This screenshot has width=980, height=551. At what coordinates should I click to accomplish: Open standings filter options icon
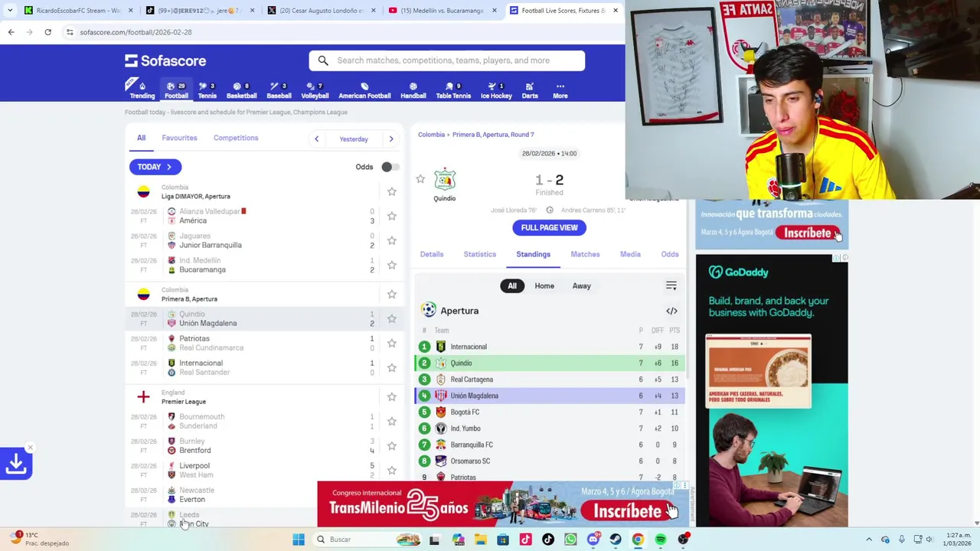coord(671,285)
